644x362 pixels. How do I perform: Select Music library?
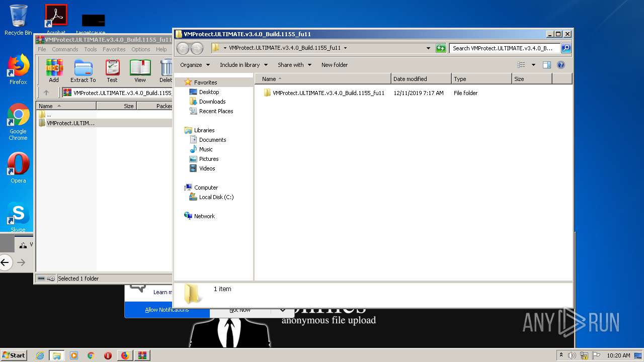[206, 149]
